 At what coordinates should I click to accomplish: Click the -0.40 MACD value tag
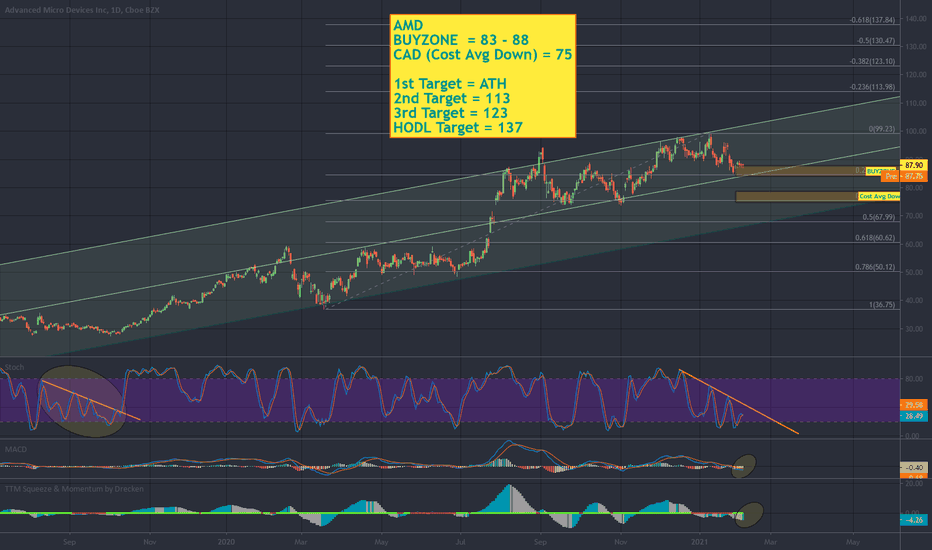point(914,467)
